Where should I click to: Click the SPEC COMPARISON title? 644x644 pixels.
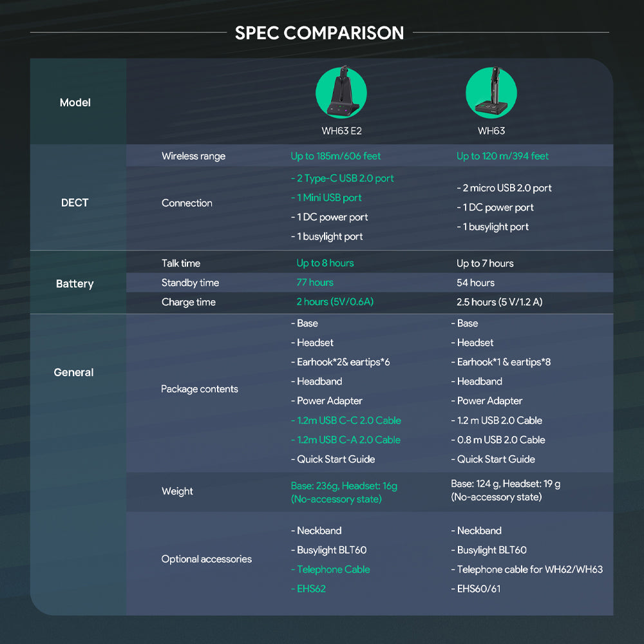tap(319, 33)
